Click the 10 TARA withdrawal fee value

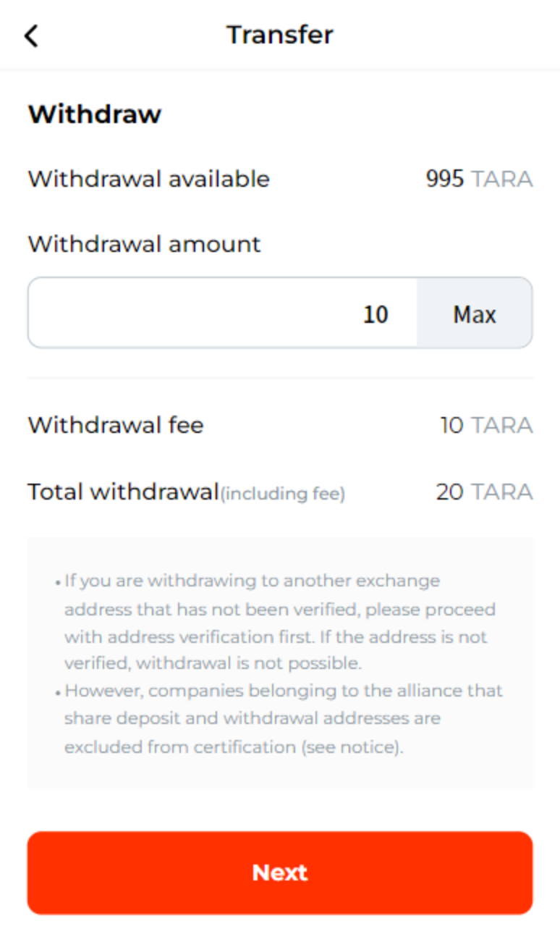(486, 425)
